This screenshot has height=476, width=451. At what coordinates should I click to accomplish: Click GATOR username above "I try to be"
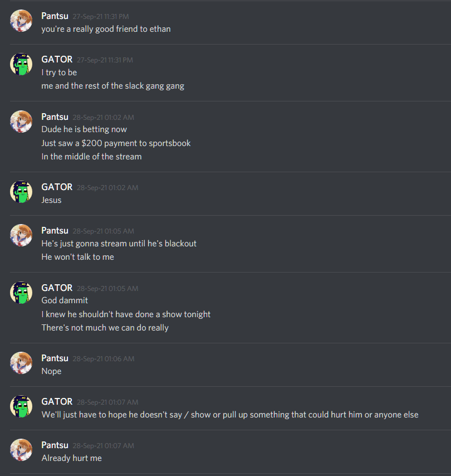coord(57,59)
